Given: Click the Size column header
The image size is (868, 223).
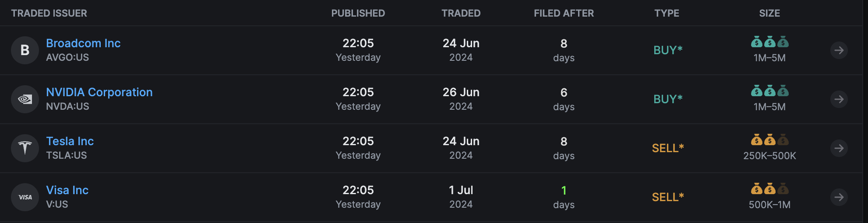Looking at the screenshot, I should point(769,13).
